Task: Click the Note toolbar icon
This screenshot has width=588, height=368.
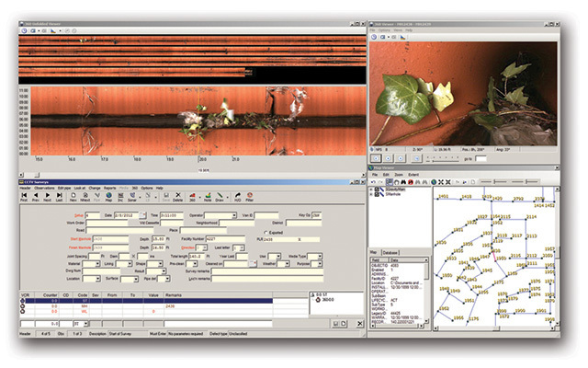Action: pyautogui.click(x=206, y=196)
